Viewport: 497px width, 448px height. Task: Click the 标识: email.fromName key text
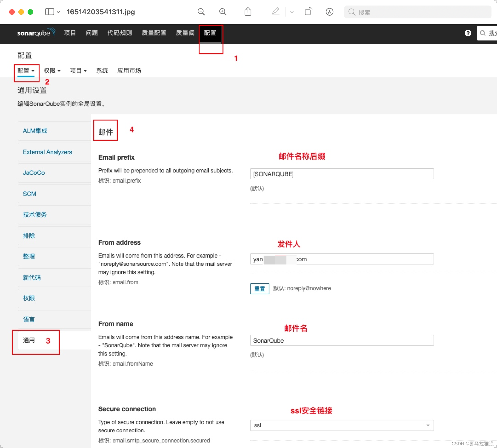click(126, 364)
